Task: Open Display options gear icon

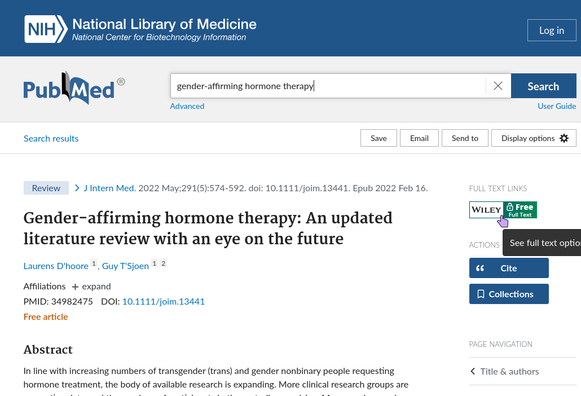Action: pos(564,138)
